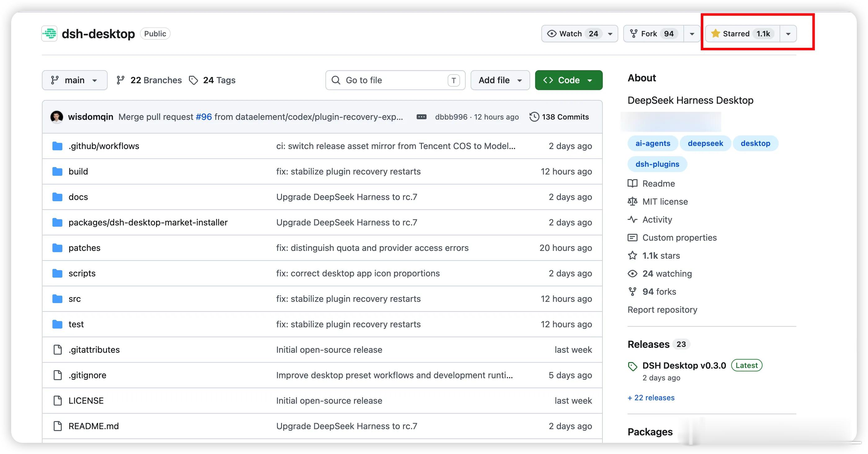Open the Releases section heading

pos(648,344)
